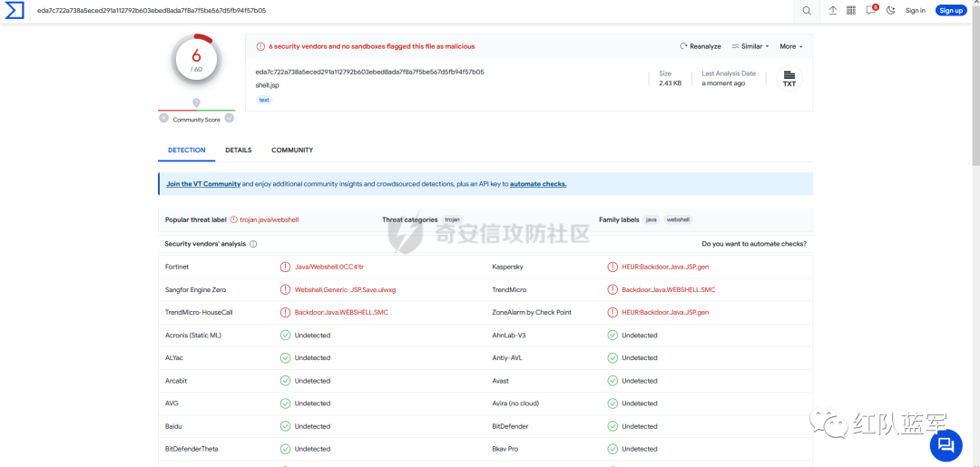Click the TXT file type icon

[789, 79]
